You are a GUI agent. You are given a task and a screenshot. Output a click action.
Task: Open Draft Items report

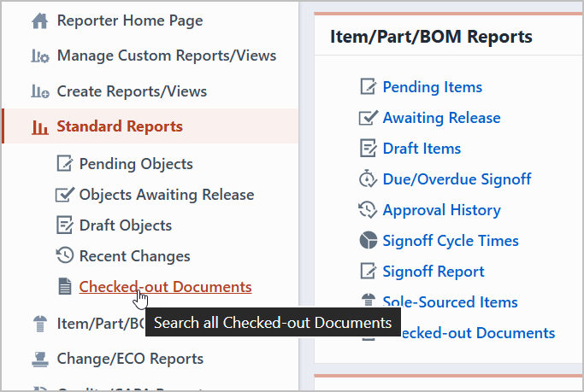click(x=422, y=149)
